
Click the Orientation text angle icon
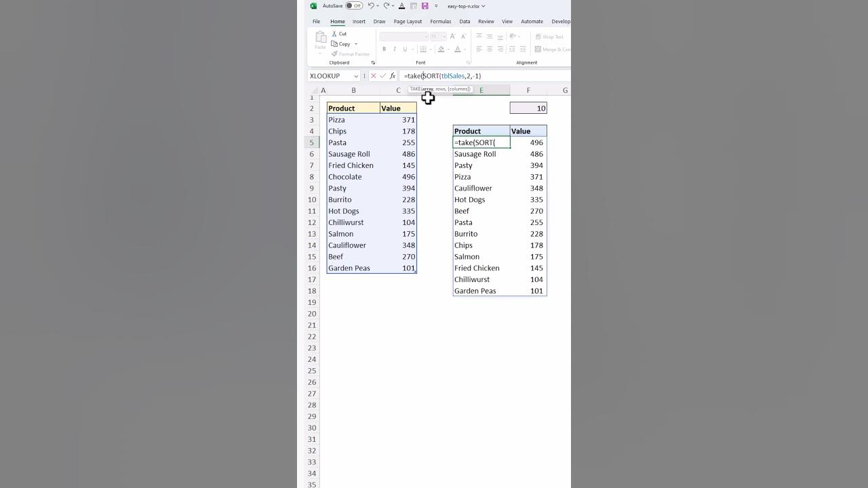pyautogui.click(x=513, y=37)
